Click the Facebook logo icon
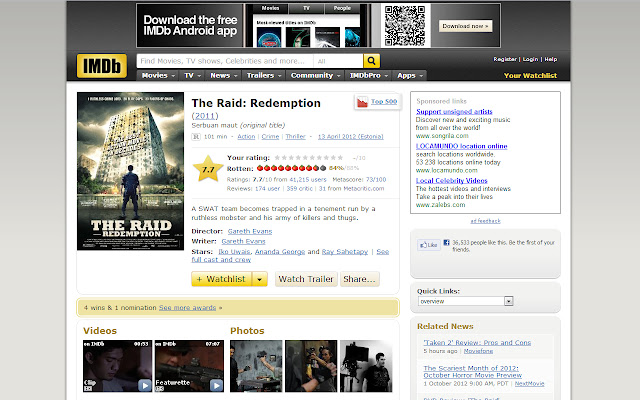The width and height of the screenshot is (640, 400). (447, 242)
